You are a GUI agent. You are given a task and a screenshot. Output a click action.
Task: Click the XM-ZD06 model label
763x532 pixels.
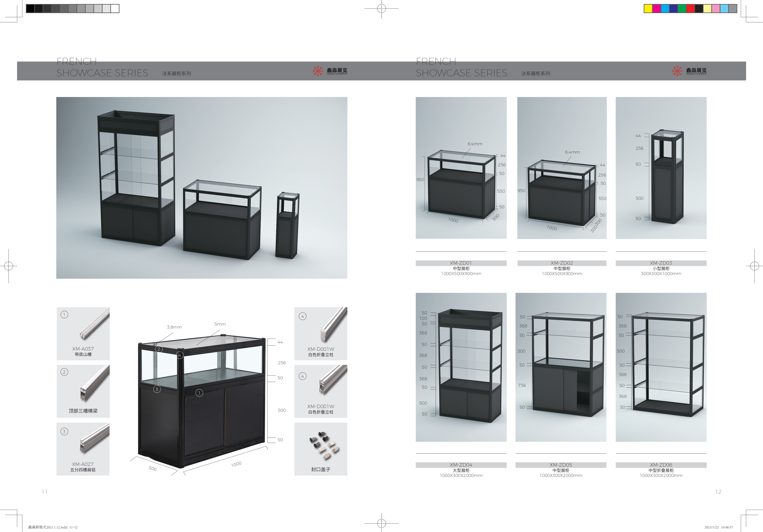tap(661, 465)
